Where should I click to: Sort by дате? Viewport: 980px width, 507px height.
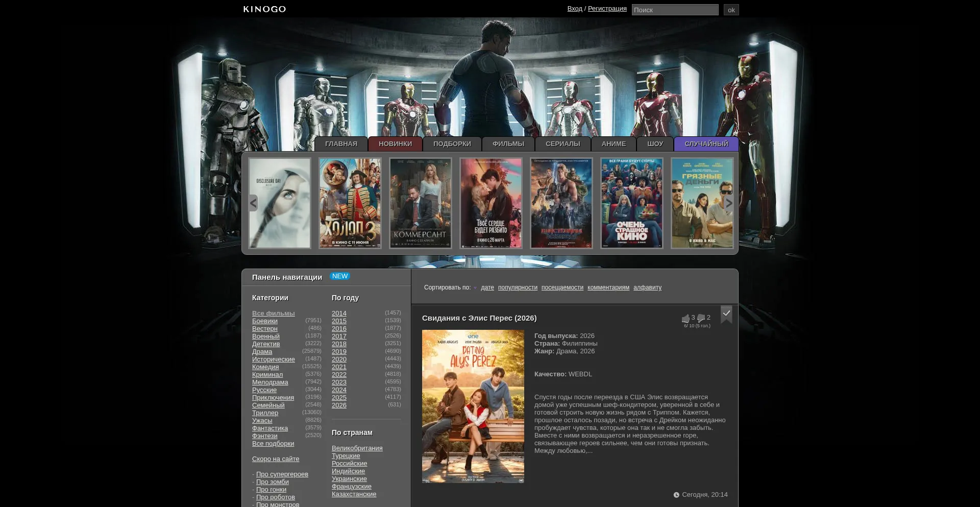pyautogui.click(x=487, y=287)
